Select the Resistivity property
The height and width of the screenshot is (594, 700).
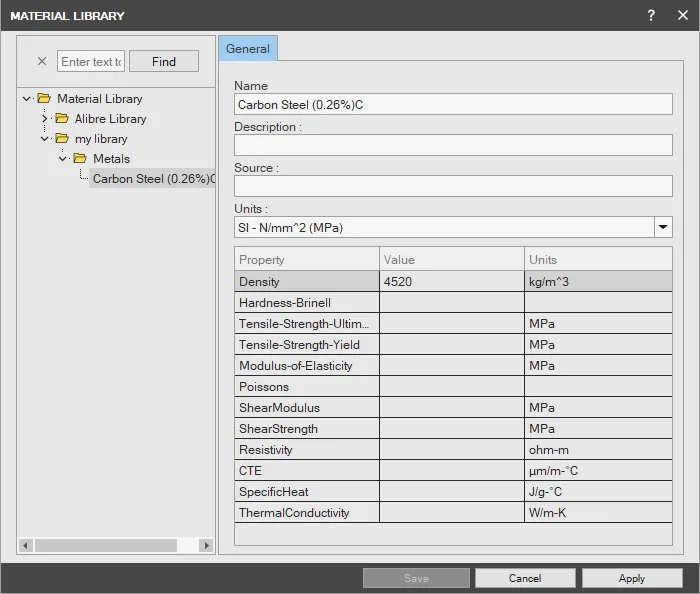click(x=307, y=449)
